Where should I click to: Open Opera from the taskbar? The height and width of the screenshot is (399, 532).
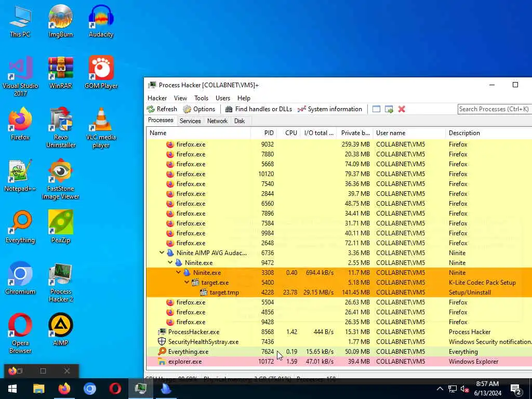point(115,389)
